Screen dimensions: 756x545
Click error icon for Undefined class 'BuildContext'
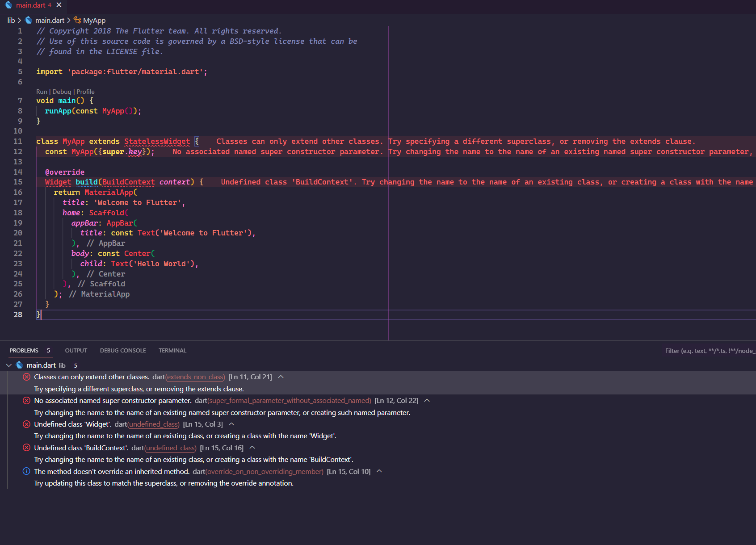26,448
